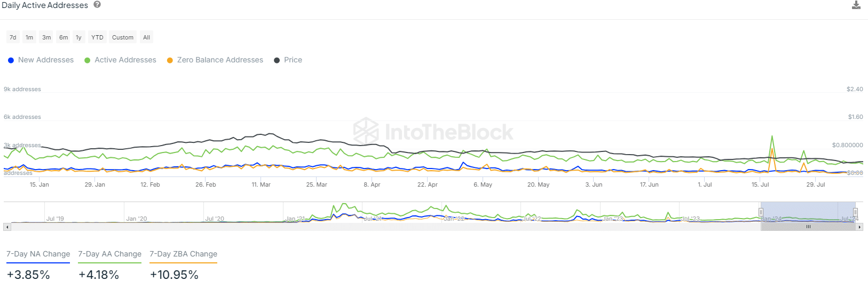Screen dimensions: 868x281
Task: Open the 7-Day NA Change tab
Action: 38,254
